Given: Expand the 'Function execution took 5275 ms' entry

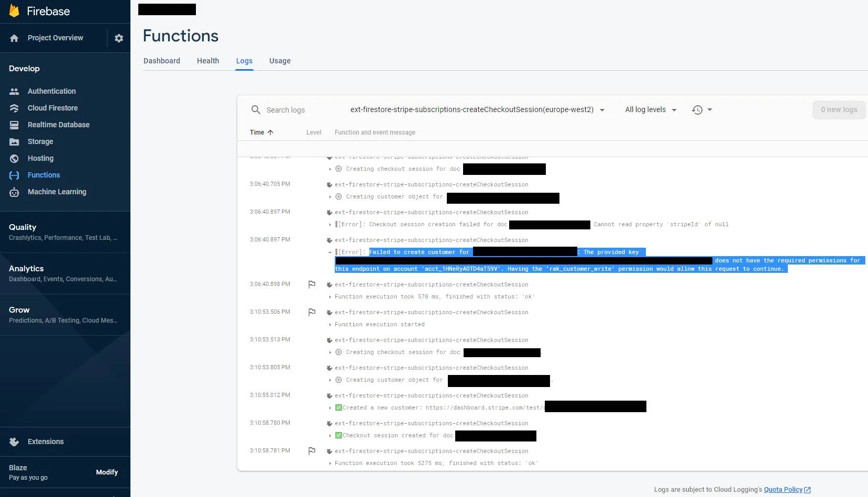Looking at the screenshot, I should pyautogui.click(x=330, y=463).
